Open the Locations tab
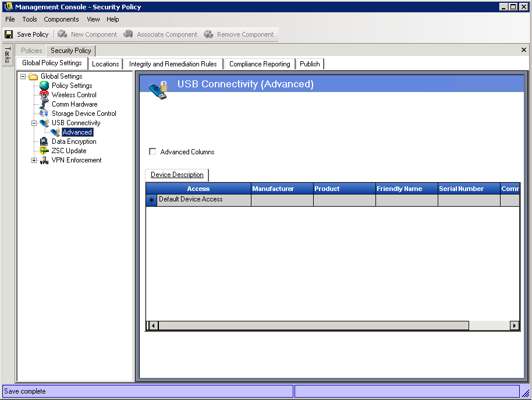This screenshot has height=400, width=532. (105, 64)
